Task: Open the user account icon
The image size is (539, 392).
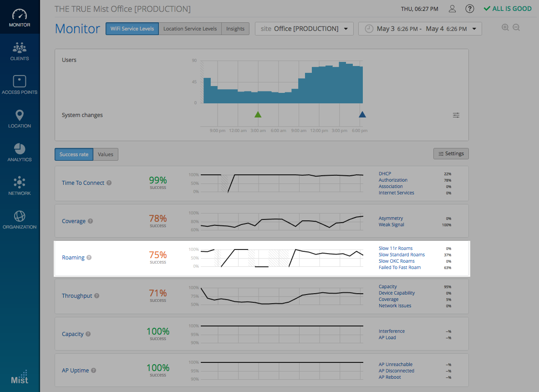Action: point(452,9)
